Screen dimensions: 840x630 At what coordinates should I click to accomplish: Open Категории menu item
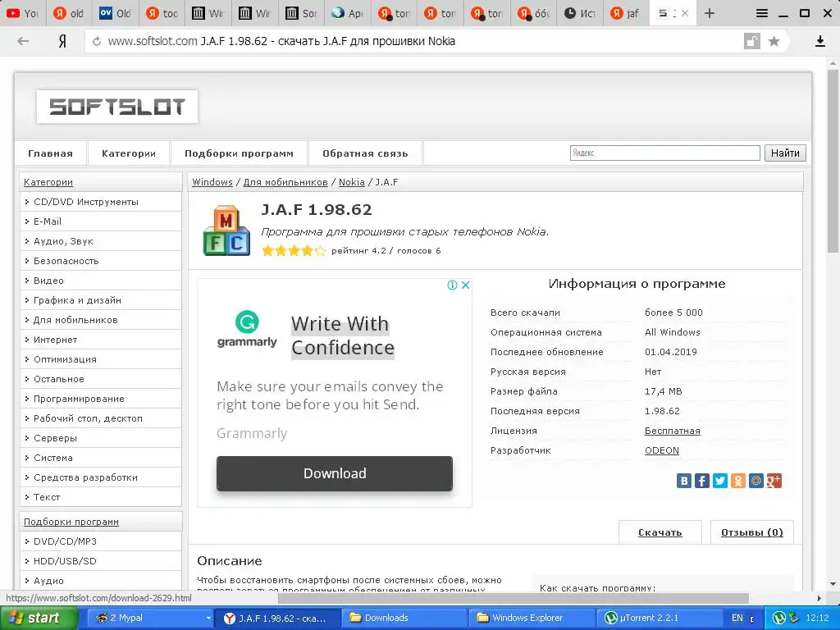coord(129,153)
